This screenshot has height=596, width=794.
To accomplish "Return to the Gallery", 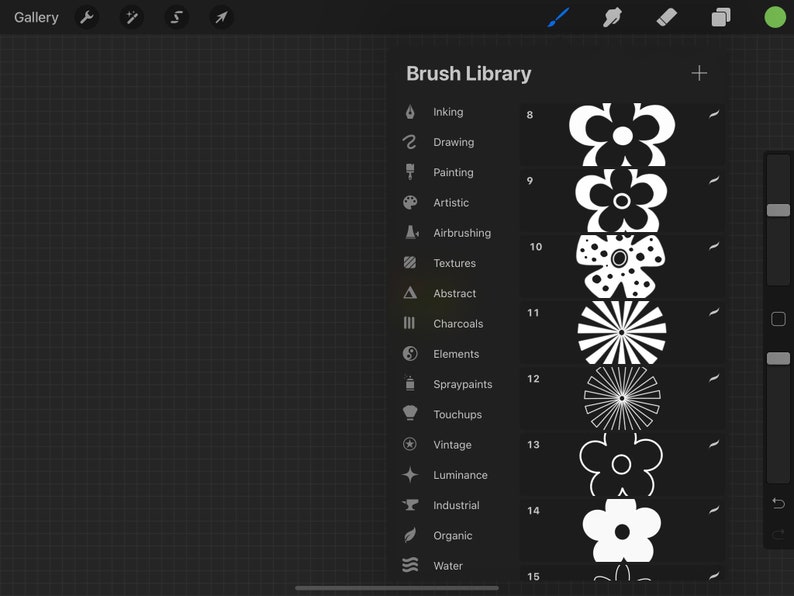I will coord(36,17).
